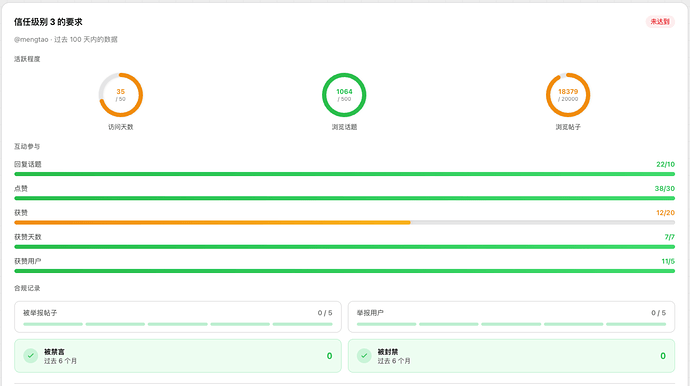The image size is (690, 386).
Task: Select the 举报用户 card
Action: tap(511, 317)
